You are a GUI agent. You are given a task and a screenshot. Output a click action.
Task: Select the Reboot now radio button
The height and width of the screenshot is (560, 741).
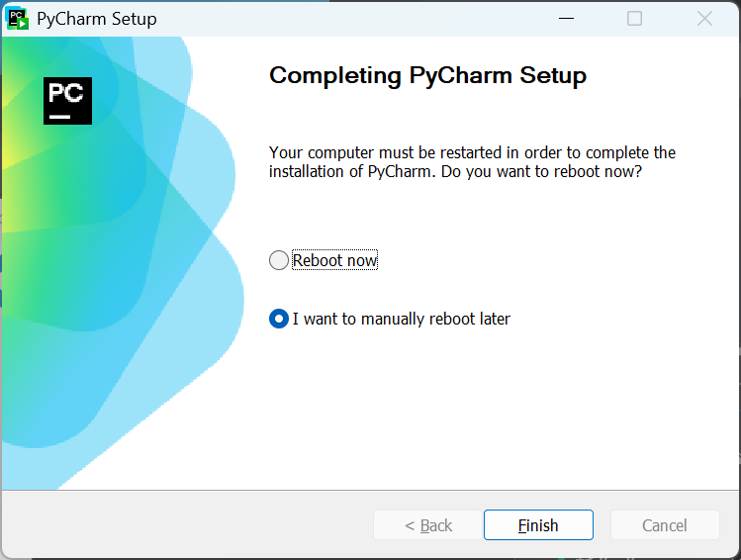pos(279,260)
